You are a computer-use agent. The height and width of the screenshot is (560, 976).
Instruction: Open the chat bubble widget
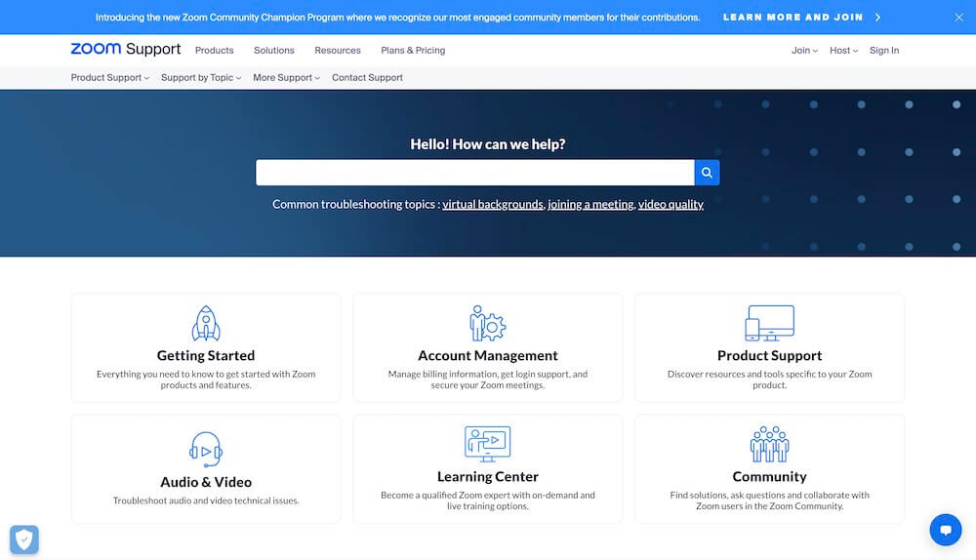pos(946,530)
